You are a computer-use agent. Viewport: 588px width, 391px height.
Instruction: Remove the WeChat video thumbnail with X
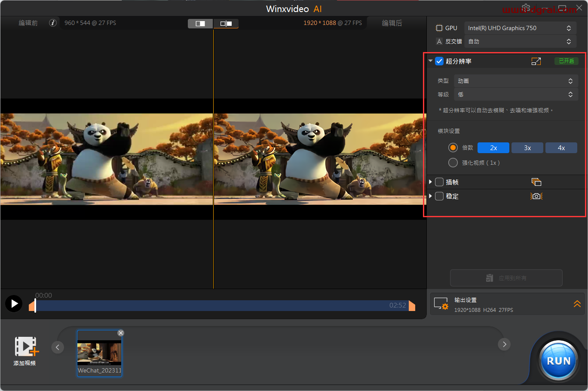pos(121,333)
